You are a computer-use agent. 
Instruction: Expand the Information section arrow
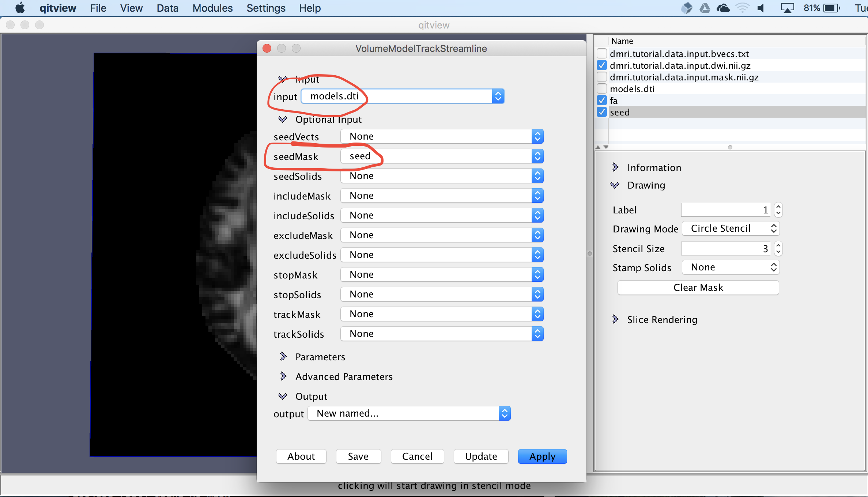(x=615, y=167)
